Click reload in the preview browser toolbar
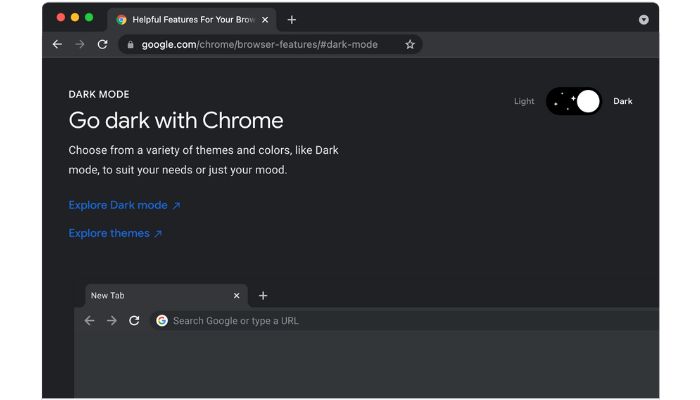The width and height of the screenshot is (700, 400). (x=134, y=321)
